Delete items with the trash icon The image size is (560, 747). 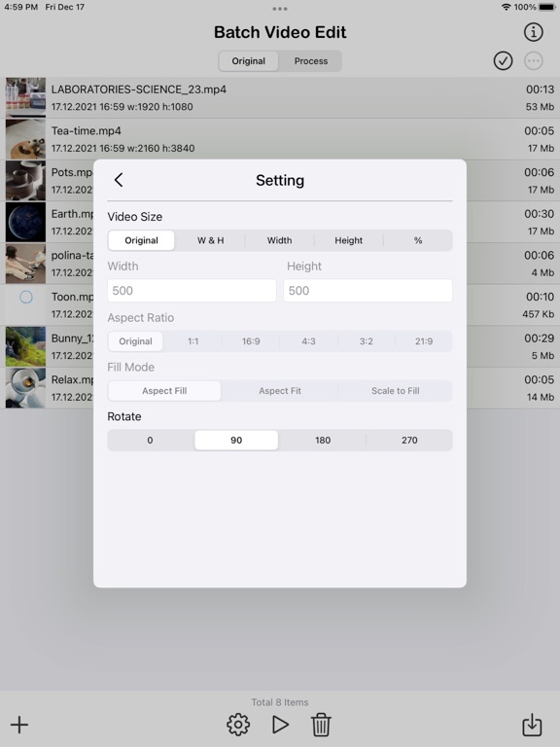[321, 725]
